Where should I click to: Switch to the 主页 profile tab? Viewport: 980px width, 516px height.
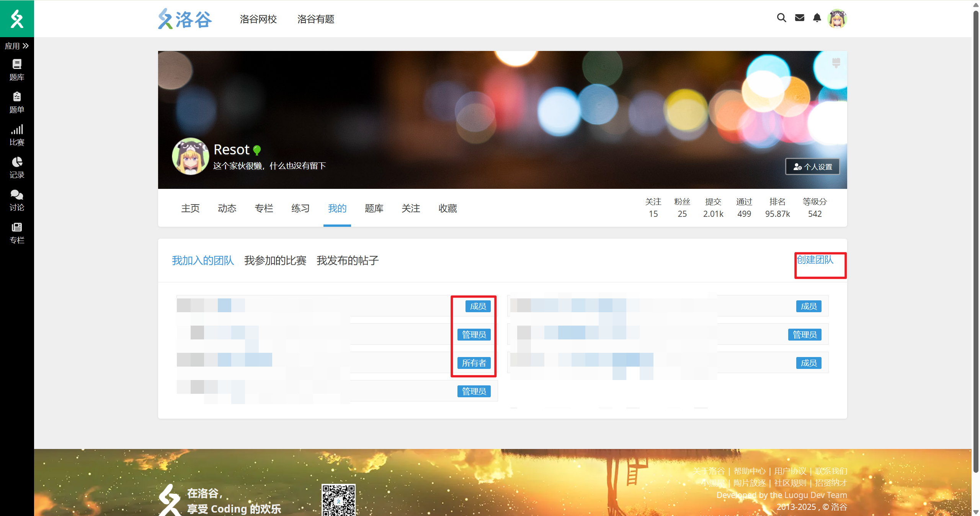(190, 208)
